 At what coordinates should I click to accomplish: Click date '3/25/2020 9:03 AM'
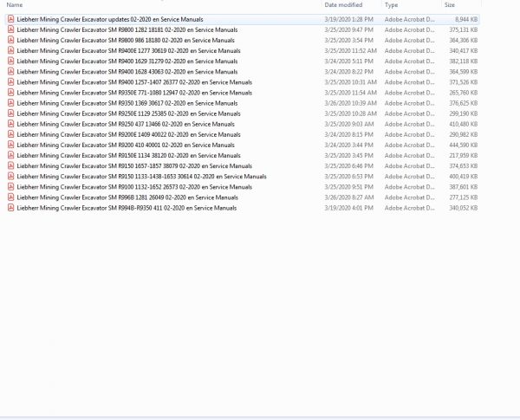click(x=349, y=124)
